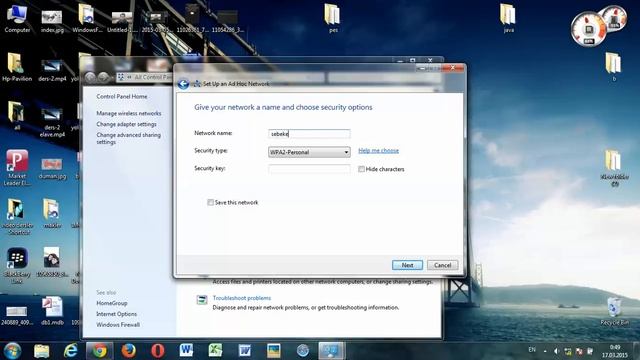Open the Security type dropdown
Viewport: 640px width, 360px height.
309,152
